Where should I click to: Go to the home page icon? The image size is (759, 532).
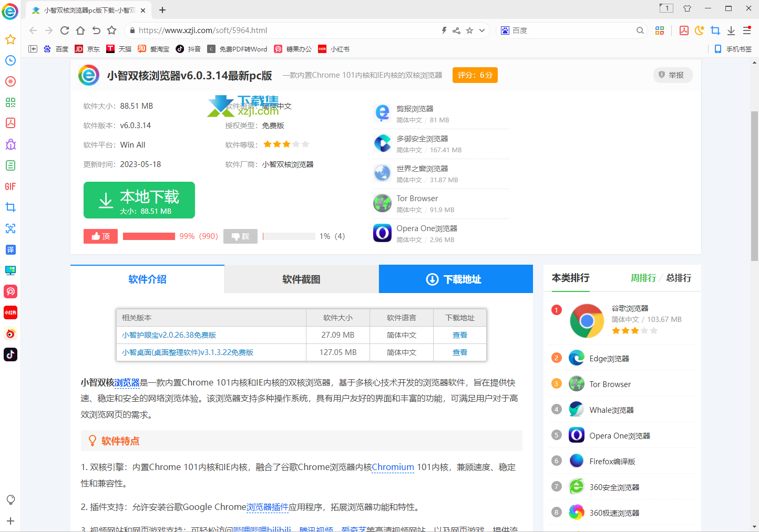80,30
